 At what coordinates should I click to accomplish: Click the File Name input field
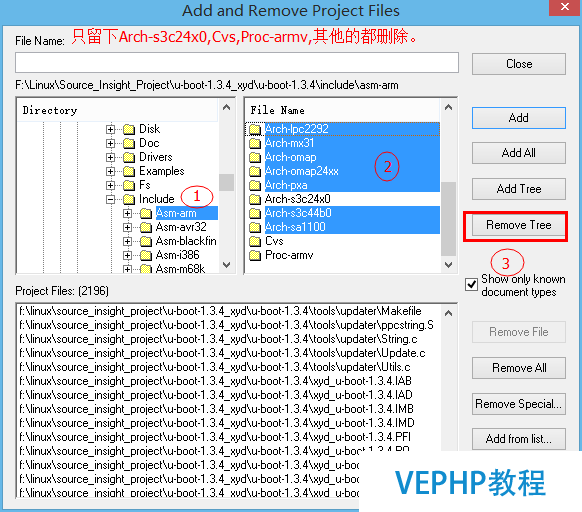point(237,63)
